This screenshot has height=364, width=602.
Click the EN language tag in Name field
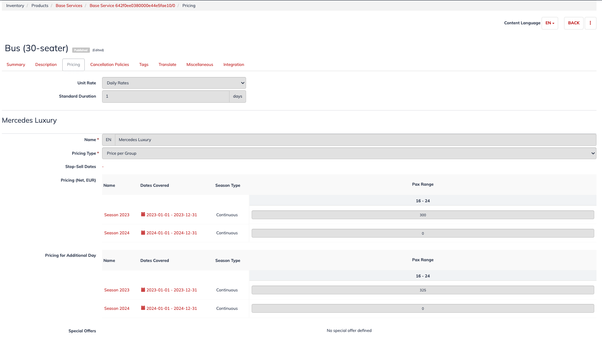point(108,140)
